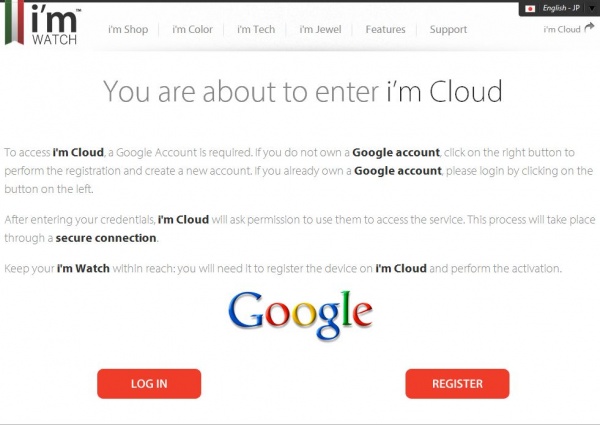Click the 'To access i'm Cloud' paragraph
This screenshot has height=425, width=600.
[300, 170]
